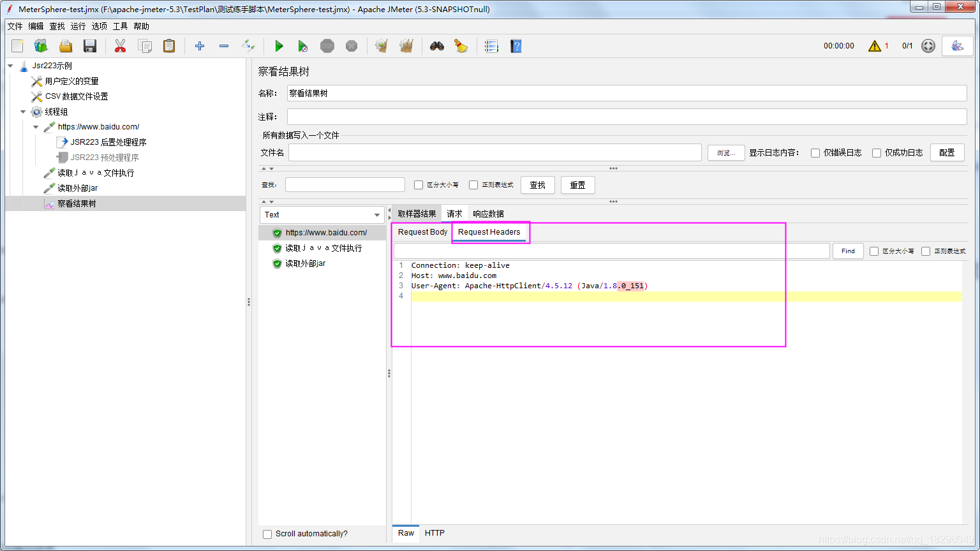Enable the 仅错误日志 checkbox

click(x=815, y=152)
